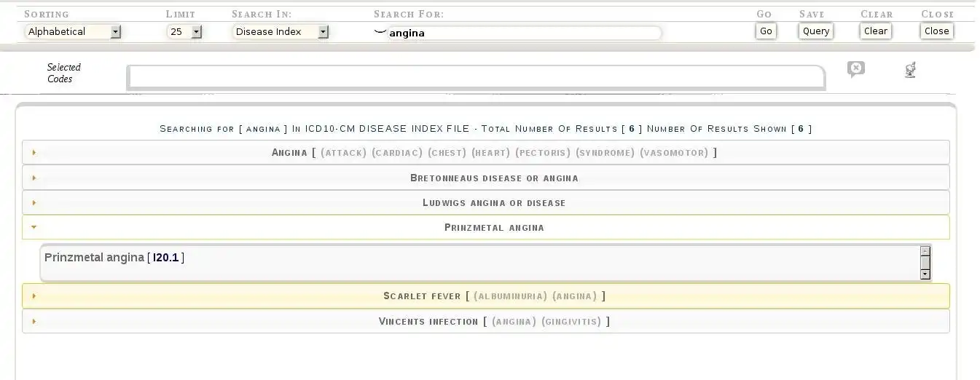Click the microscope icon beside Selected Codes
Viewport: 980px width, 380px height.
[910, 70]
